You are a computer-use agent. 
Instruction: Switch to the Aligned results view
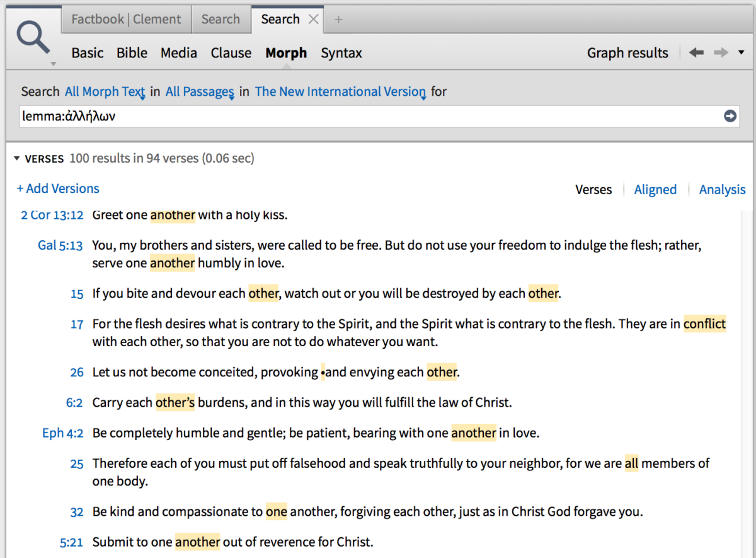[x=655, y=189]
